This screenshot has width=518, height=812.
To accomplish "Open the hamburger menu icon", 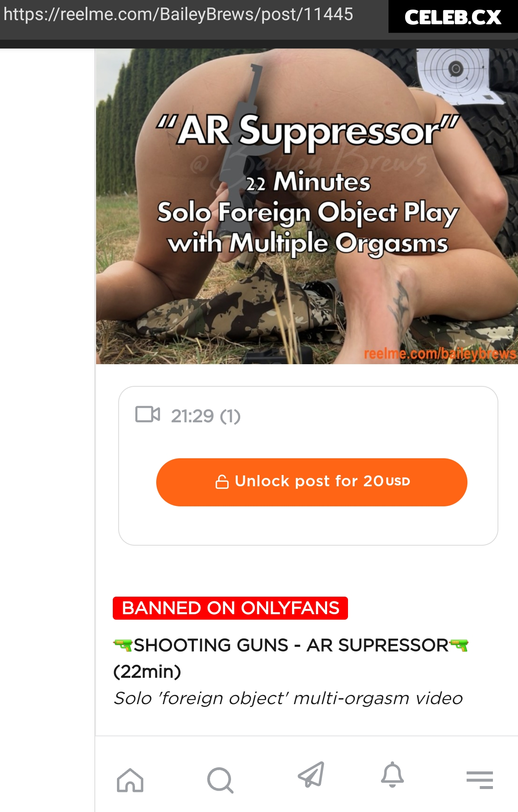I will [480, 780].
